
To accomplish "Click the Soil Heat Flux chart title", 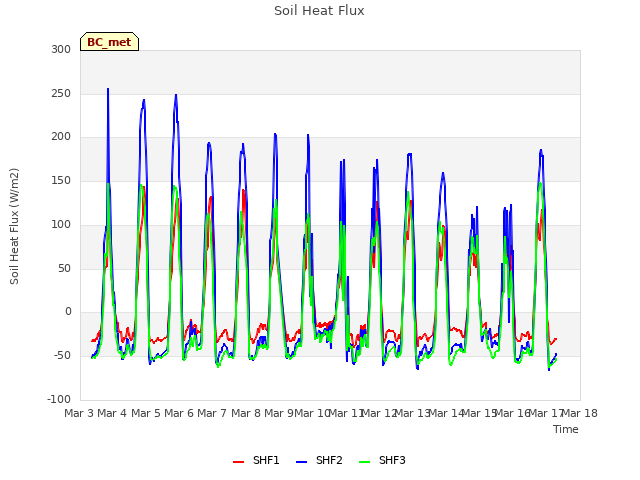I will click(x=319, y=11).
